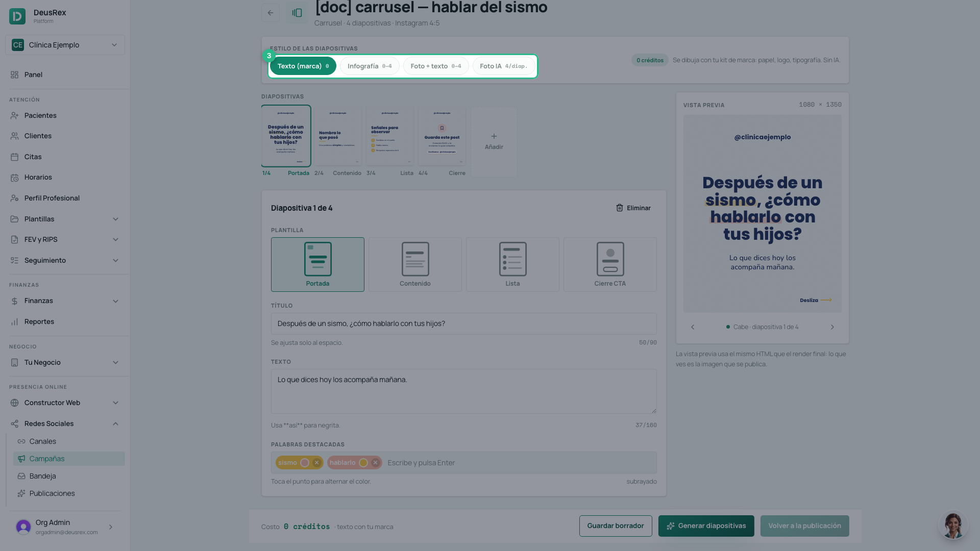Go to next slide in preview
The image size is (980, 551).
(832, 327)
